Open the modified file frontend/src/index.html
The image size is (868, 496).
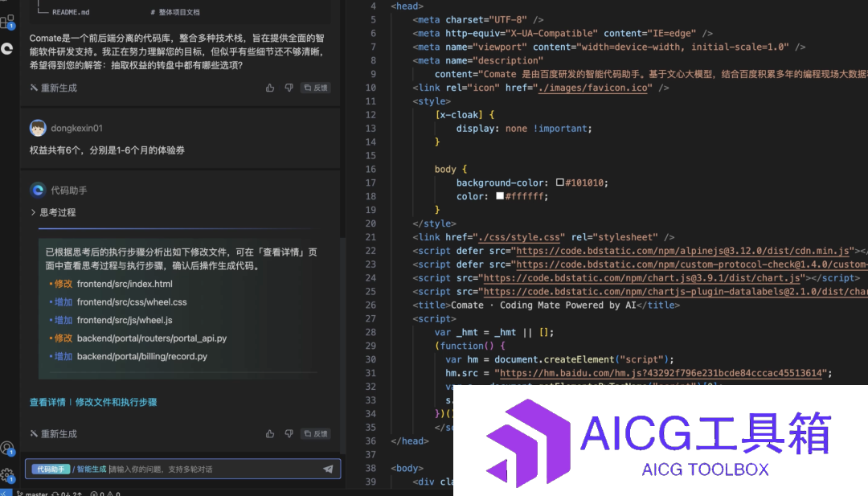tap(125, 284)
